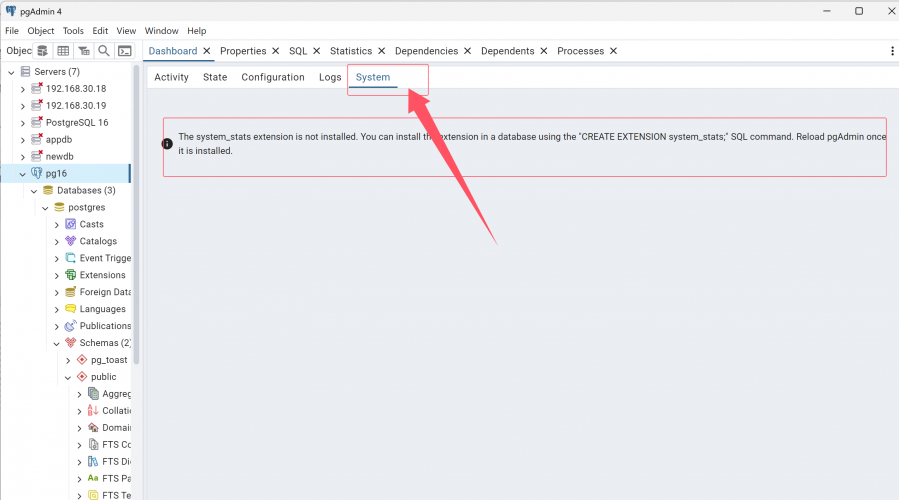
Task: Click the Collations node icon
Action: [x=93, y=410]
